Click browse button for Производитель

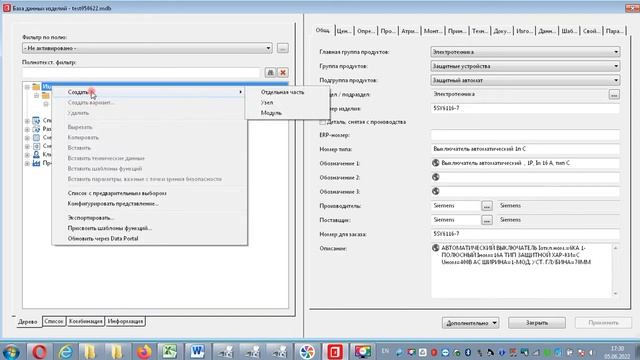pyautogui.click(x=487, y=206)
